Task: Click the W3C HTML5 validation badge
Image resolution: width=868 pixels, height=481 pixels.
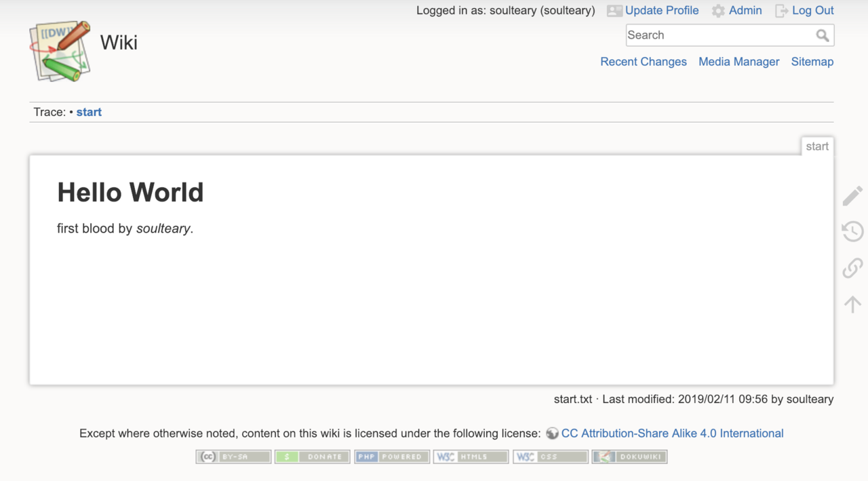Action: tap(471, 457)
